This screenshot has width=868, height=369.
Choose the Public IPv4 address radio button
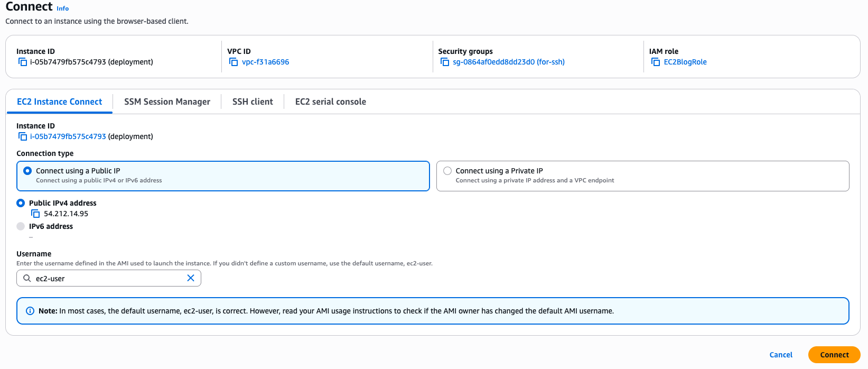[x=21, y=203]
